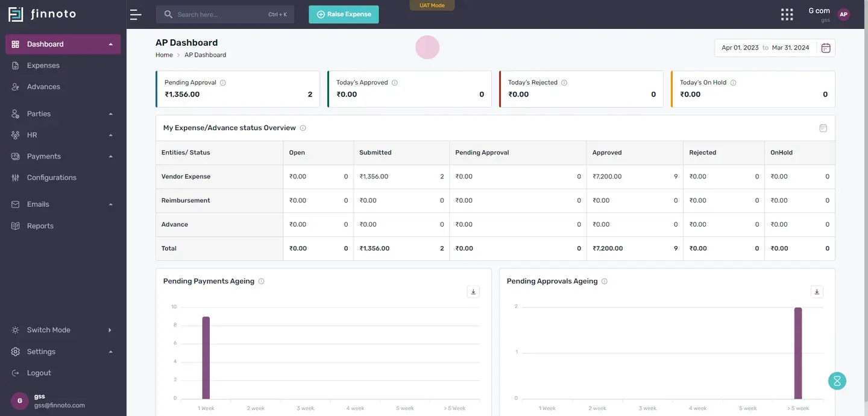Screen dimensions: 868x416
Task: Click Vendor Expense Submitted ₹1,356.00 cell
Action: pyautogui.click(x=401, y=177)
